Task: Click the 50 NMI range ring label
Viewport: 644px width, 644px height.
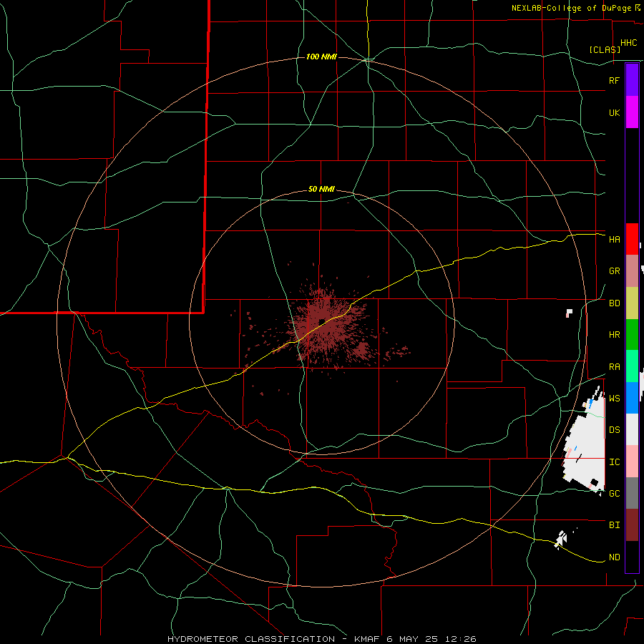Action: pyautogui.click(x=321, y=189)
